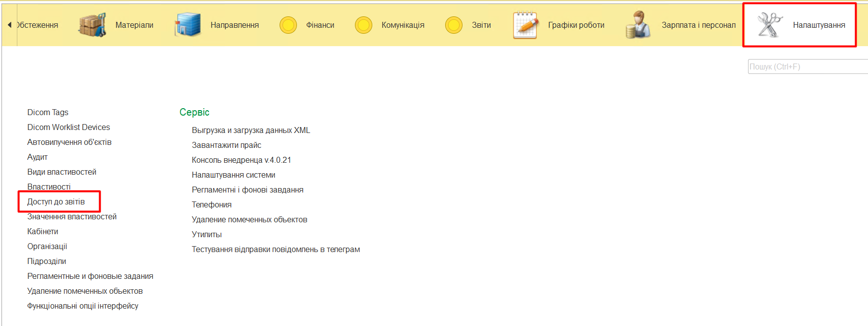
Task: Open Функціональні опції інтерфейсу
Action: [83, 306]
